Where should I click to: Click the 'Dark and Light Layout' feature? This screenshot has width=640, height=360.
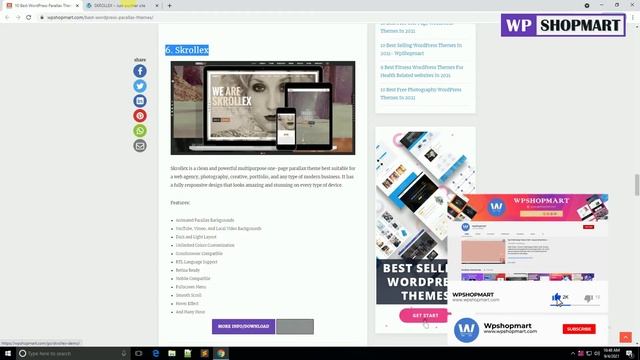[x=196, y=237]
